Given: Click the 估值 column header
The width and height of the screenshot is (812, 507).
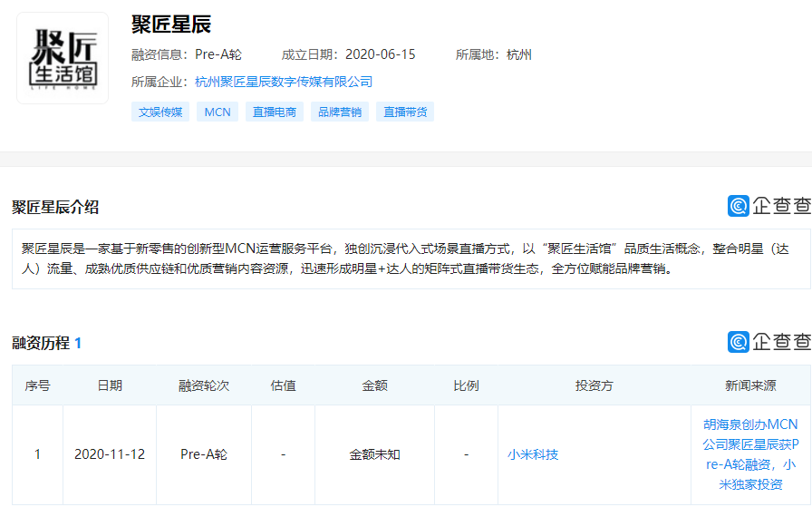Looking at the screenshot, I should click(284, 385).
